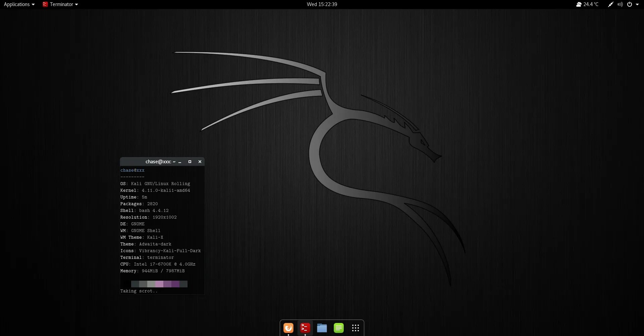Open the green notes app in dock
The image size is (644, 336).
pos(339,328)
